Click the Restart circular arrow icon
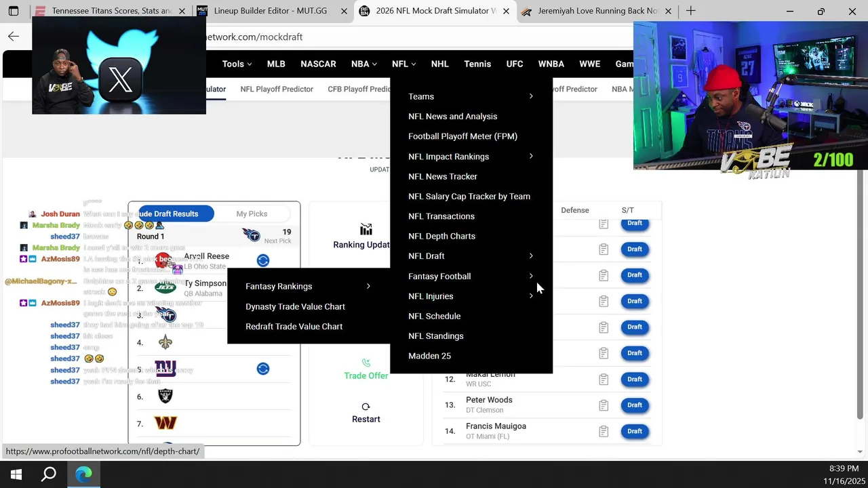868x488 pixels. pos(366,407)
